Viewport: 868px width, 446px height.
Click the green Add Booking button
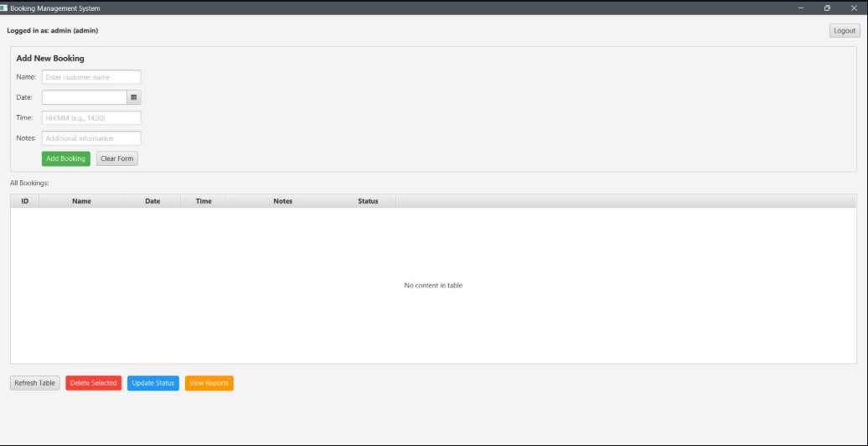pyautogui.click(x=66, y=158)
